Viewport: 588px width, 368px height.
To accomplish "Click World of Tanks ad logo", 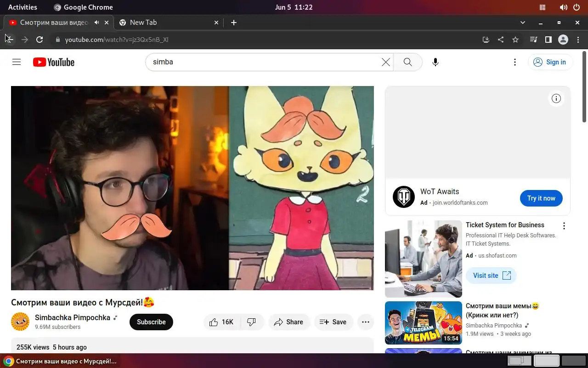I will point(404,197).
